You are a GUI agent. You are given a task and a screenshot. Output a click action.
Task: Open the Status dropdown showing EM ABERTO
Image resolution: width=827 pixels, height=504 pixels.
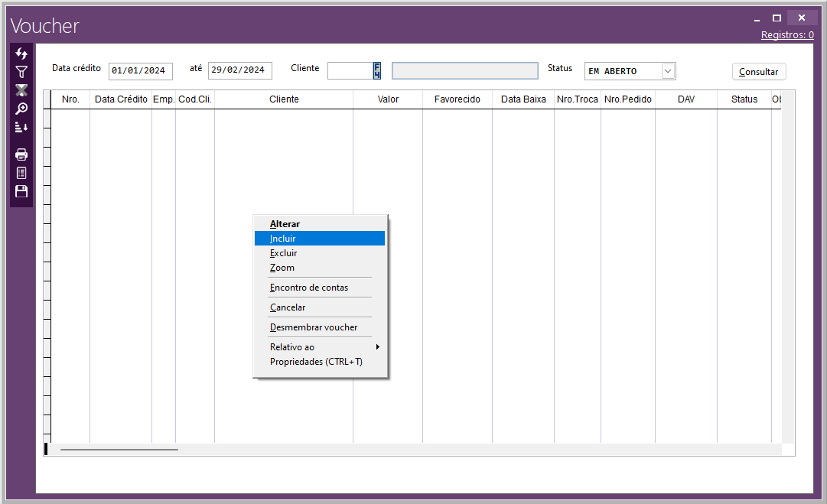(668, 71)
